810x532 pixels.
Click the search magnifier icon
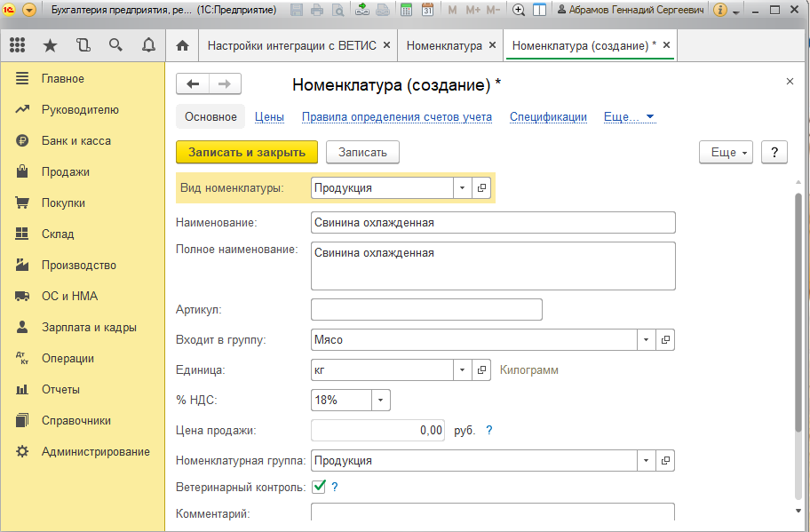(x=115, y=45)
